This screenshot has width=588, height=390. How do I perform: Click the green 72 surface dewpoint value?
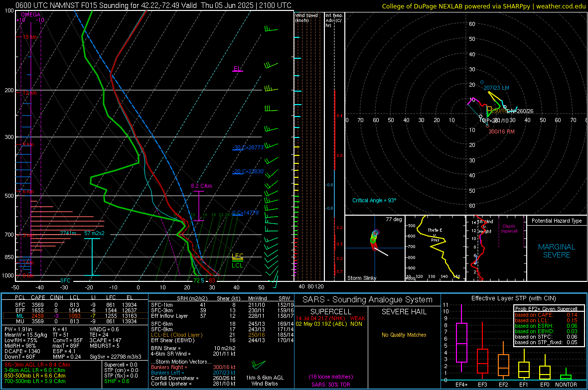point(196,280)
